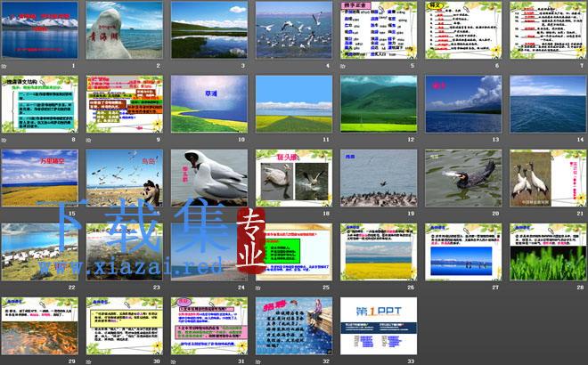Select slide 27 with deep blue lake photo
The image size is (588, 365).
(x=463, y=252)
